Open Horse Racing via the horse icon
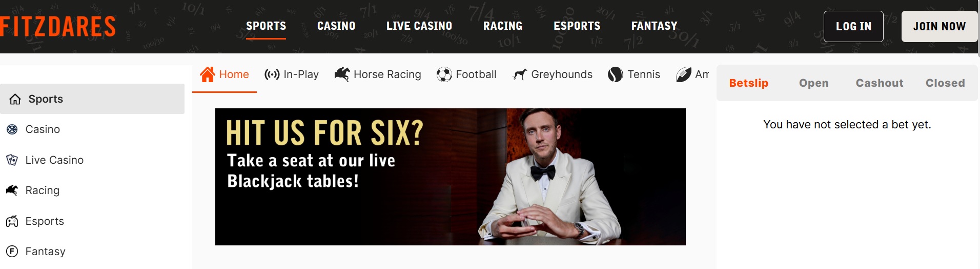980x269 pixels. [342, 75]
